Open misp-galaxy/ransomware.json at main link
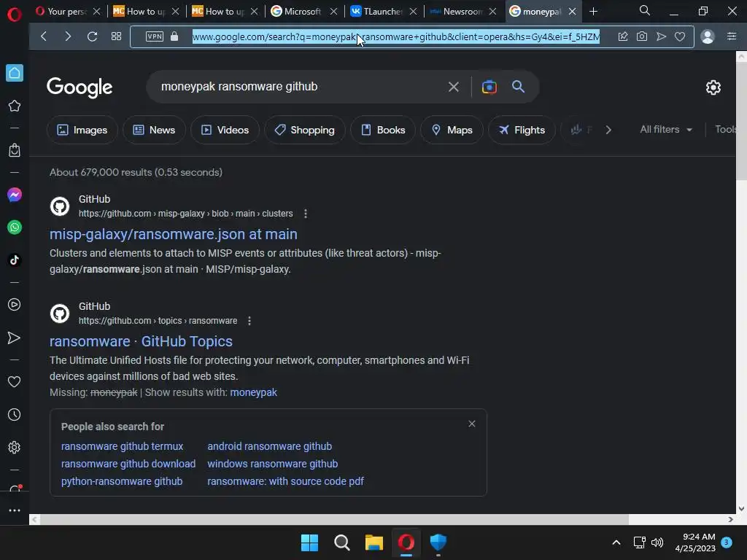 click(x=174, y=234)
